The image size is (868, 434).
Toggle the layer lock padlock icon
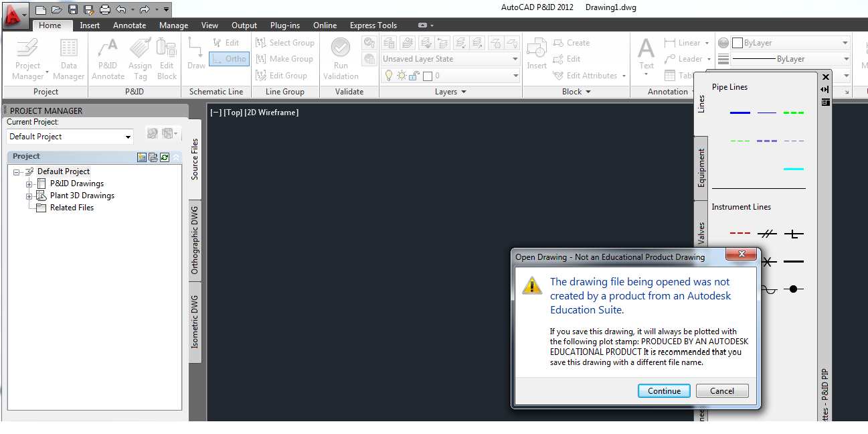pos(415,76)
